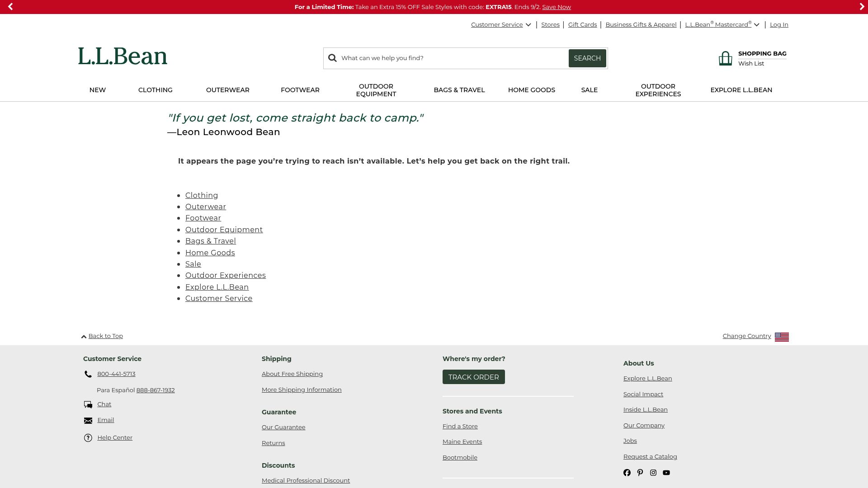Open the Bootmobile link
This screenshot has width=868, height=488.
460,458
